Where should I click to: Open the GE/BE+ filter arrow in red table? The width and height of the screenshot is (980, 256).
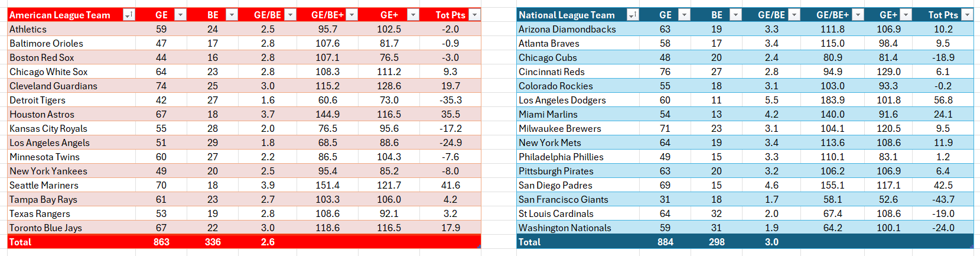coord(351,15)
